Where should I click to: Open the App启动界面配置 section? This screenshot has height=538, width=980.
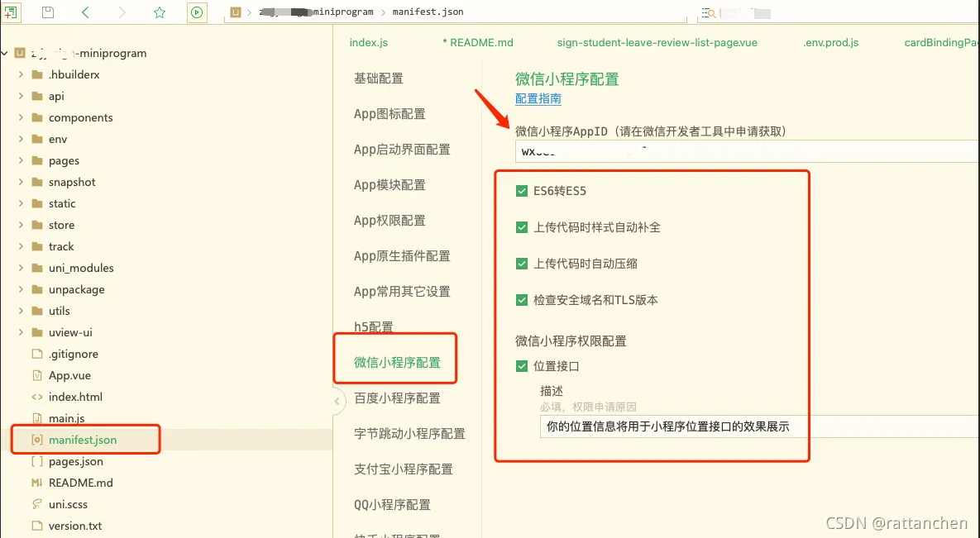[x=402, y=150]
